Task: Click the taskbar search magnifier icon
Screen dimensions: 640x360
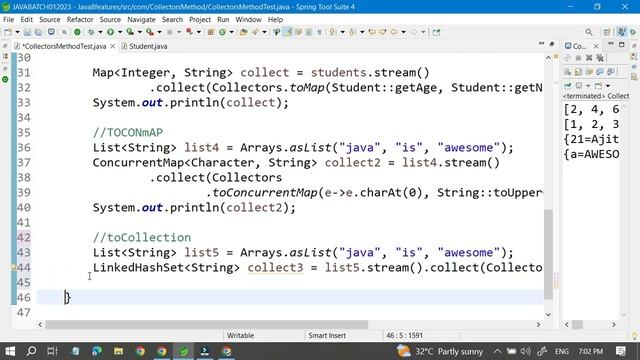Action: coord(31,351)
